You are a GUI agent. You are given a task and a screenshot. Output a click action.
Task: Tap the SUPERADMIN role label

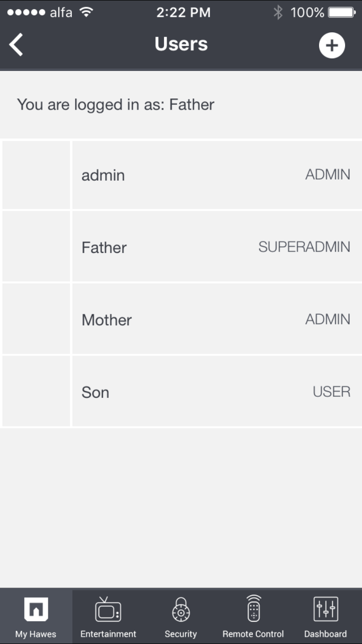[x=304, y=247]
